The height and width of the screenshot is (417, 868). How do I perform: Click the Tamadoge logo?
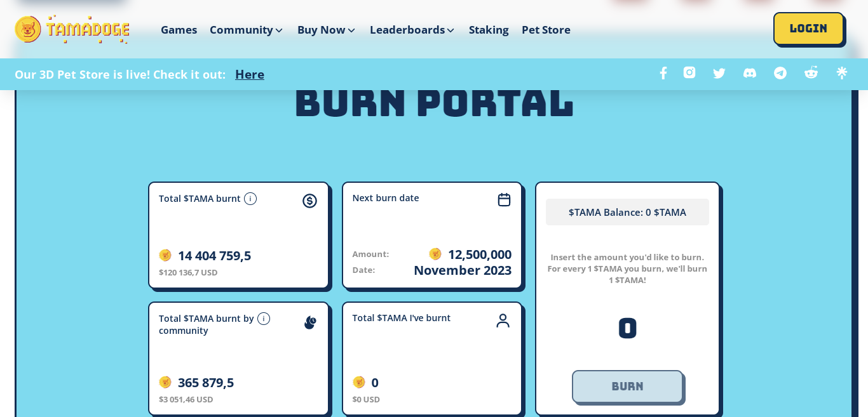pos(72,29)
